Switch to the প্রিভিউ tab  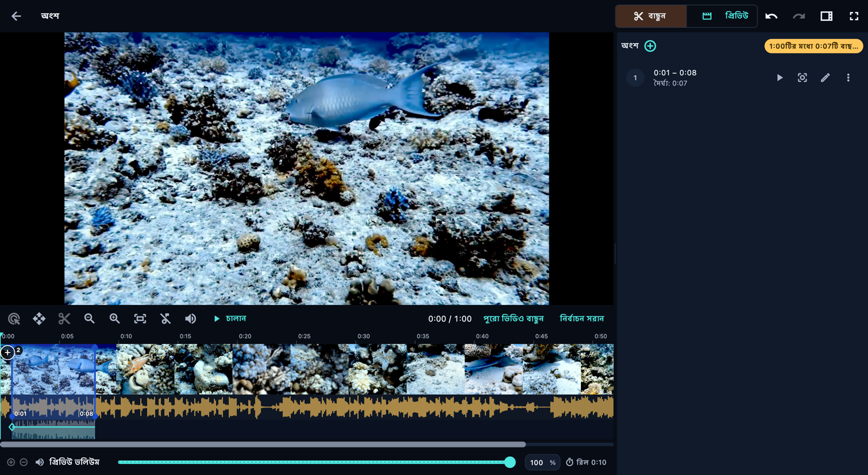[x=722, y=16]
